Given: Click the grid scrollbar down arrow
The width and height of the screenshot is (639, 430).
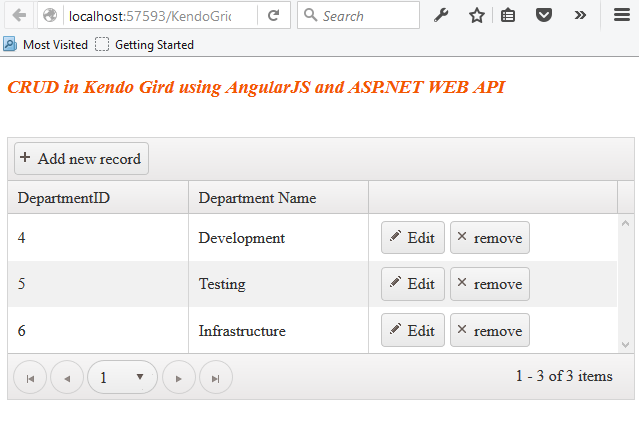Looking at the screenshot, I should 626,345.
